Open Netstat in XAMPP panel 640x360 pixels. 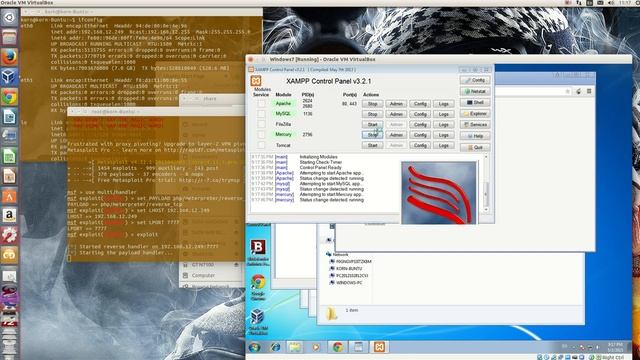[x=475, y=91]
